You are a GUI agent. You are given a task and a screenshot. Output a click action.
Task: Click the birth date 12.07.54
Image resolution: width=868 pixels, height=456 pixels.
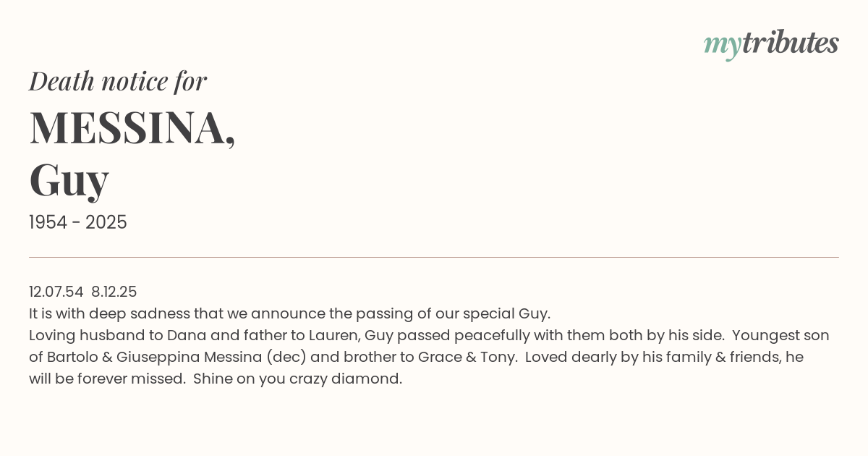(x=56, y=292)
